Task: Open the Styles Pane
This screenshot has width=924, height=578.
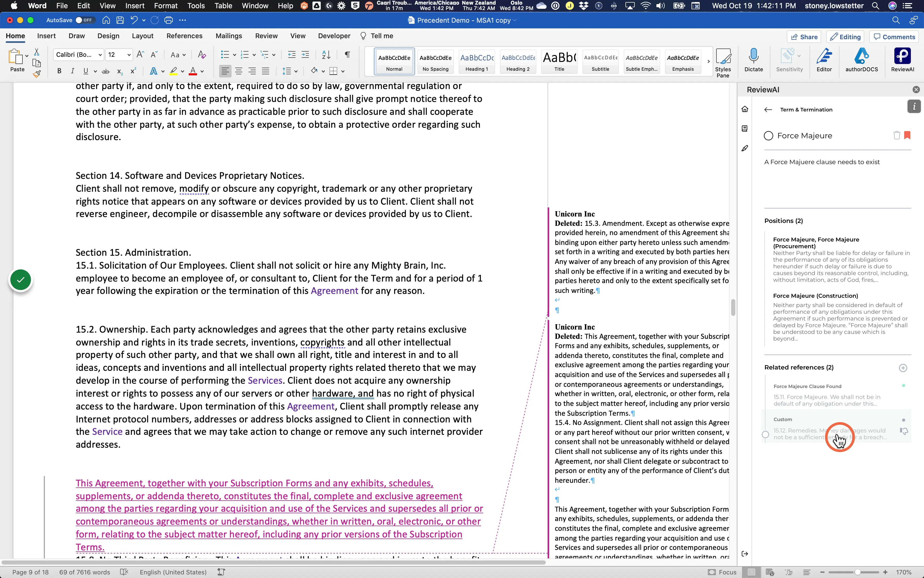Action: (x=723, y=63)
